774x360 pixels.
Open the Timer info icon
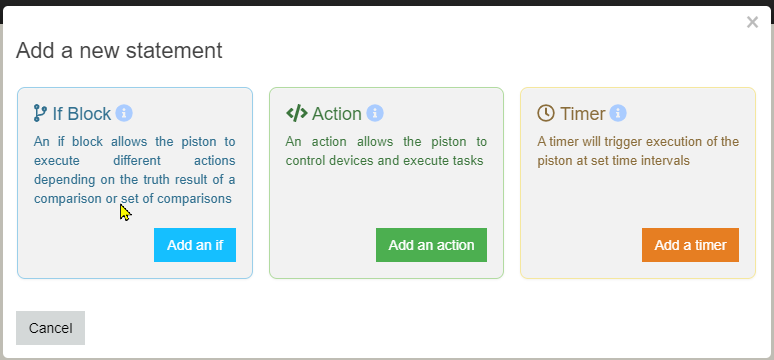click(x=618, y=113)
